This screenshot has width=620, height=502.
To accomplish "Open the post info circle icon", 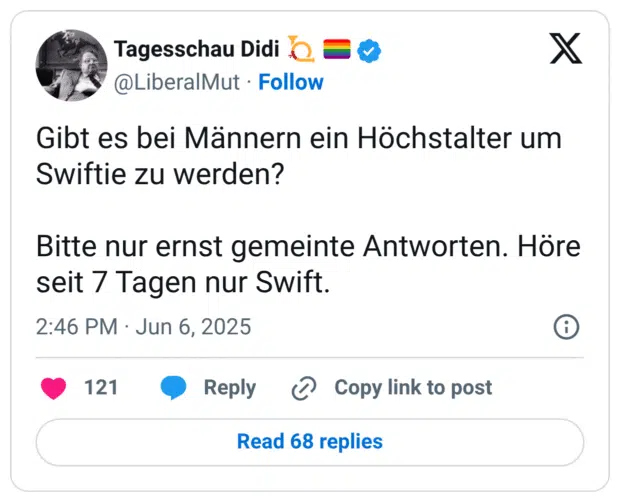I will pos(566,327).
